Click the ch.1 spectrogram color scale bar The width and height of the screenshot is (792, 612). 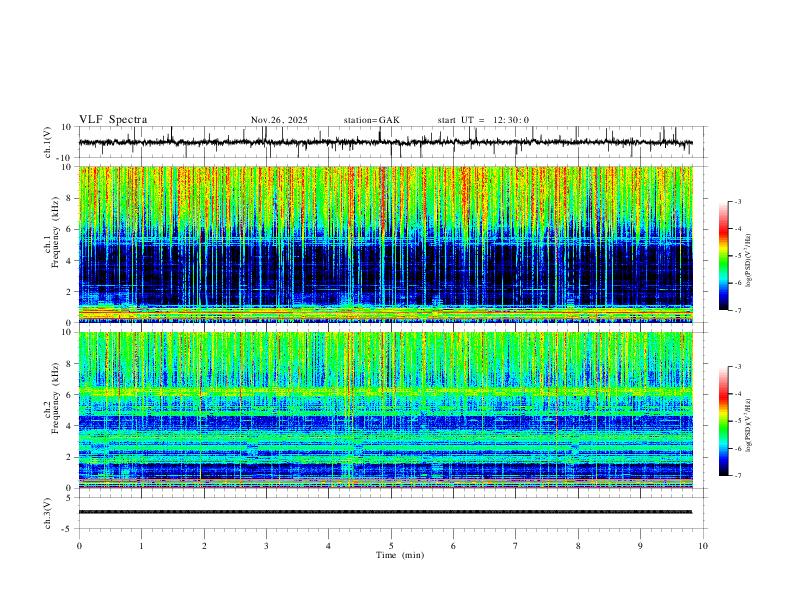pos(723,256)
